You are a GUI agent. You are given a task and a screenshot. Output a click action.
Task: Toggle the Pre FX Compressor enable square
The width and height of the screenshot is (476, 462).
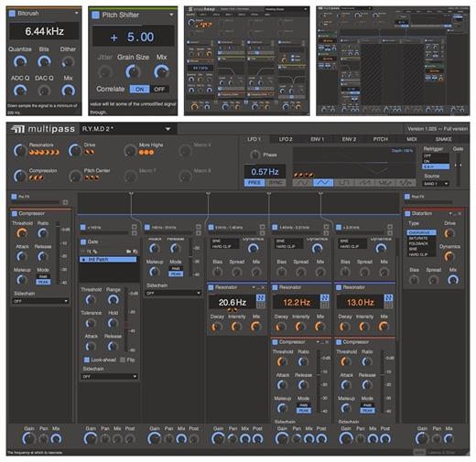pos(15,214)
